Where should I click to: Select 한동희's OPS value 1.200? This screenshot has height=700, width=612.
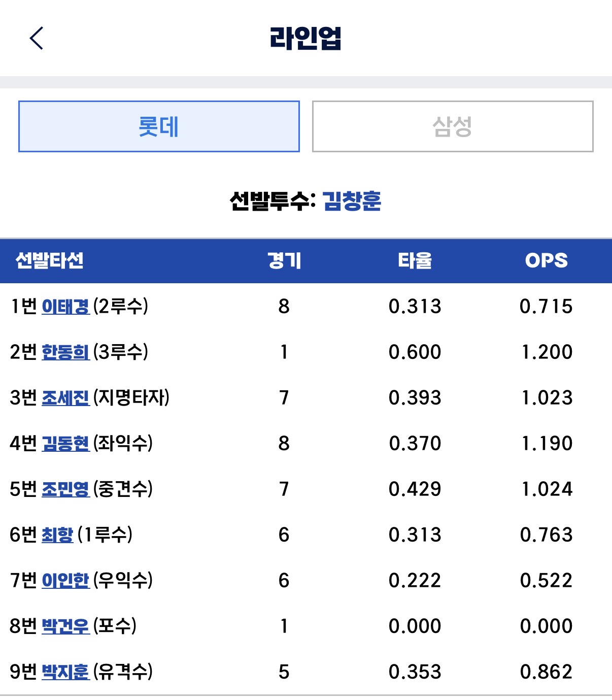(x=547, y=352)
